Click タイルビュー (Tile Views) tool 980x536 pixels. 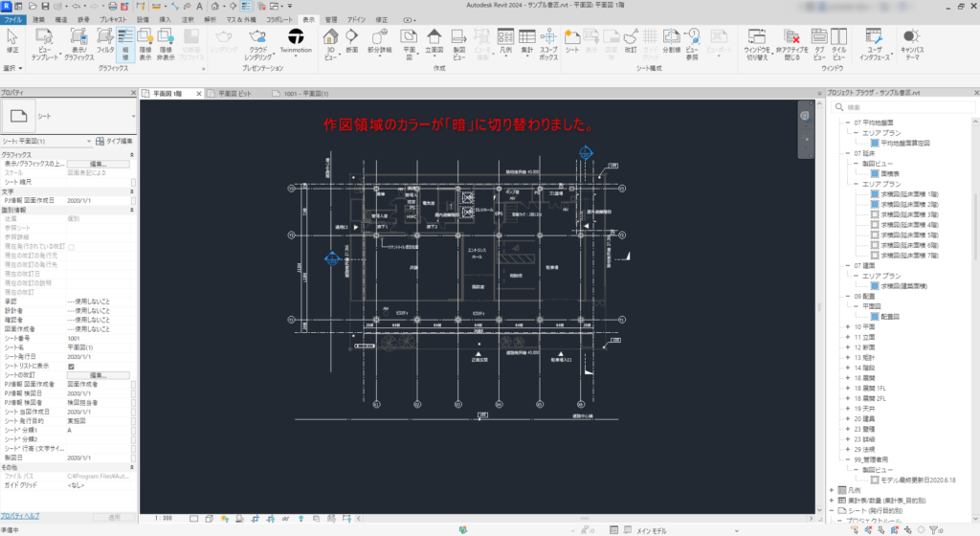[x=838, y=44]
